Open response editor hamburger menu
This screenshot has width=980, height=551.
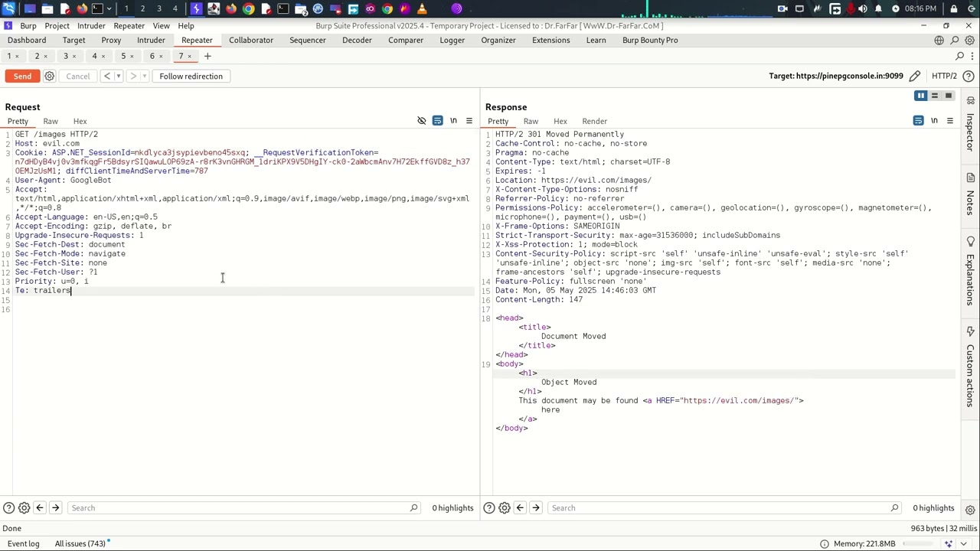950,121
